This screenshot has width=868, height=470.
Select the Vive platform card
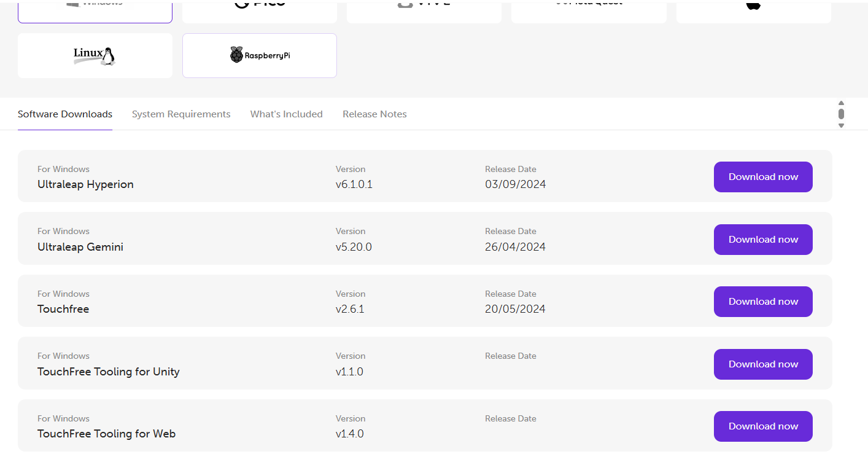pyautogui.click(x=424, y=9)
